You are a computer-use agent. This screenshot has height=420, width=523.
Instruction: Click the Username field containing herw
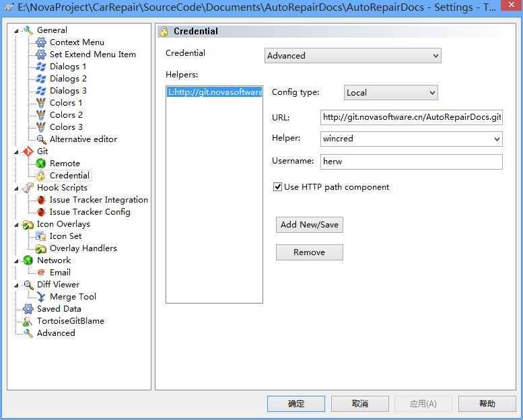tap(411, 162)
